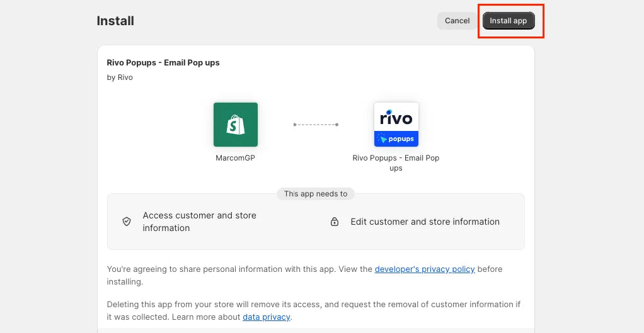Click the Rivo Popups caption below the logo
644x333 pixels.
(x=396, y=163)
